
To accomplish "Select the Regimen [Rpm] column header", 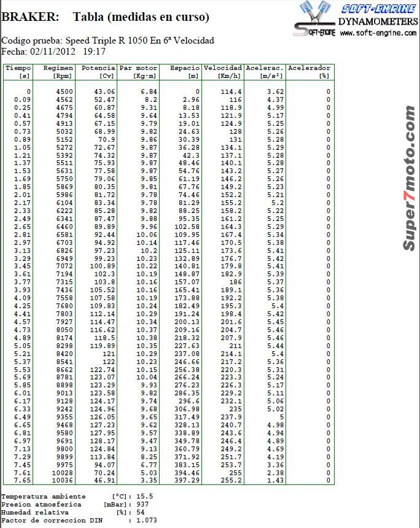I will pos(54,72).
